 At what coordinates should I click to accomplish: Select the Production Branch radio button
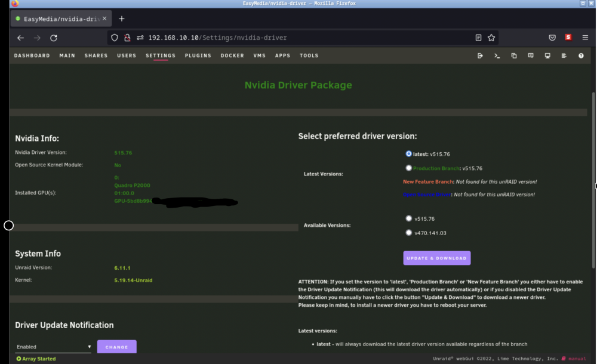pos(408,168)
